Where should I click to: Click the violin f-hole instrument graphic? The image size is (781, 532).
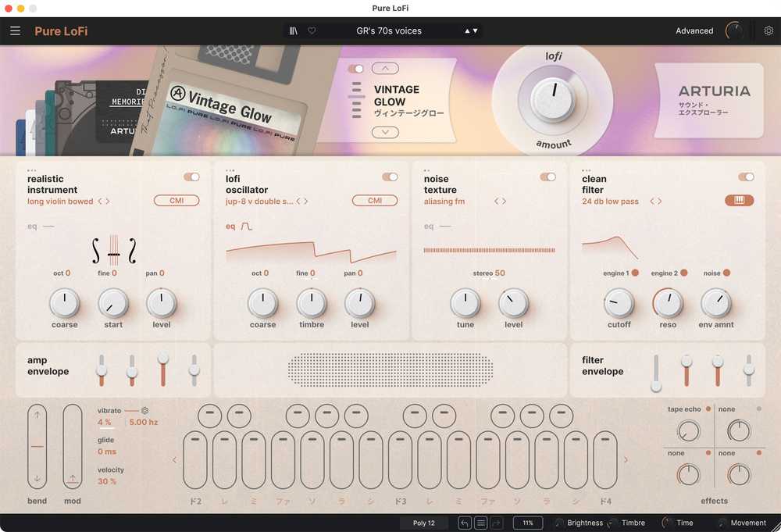coord(113,250)
